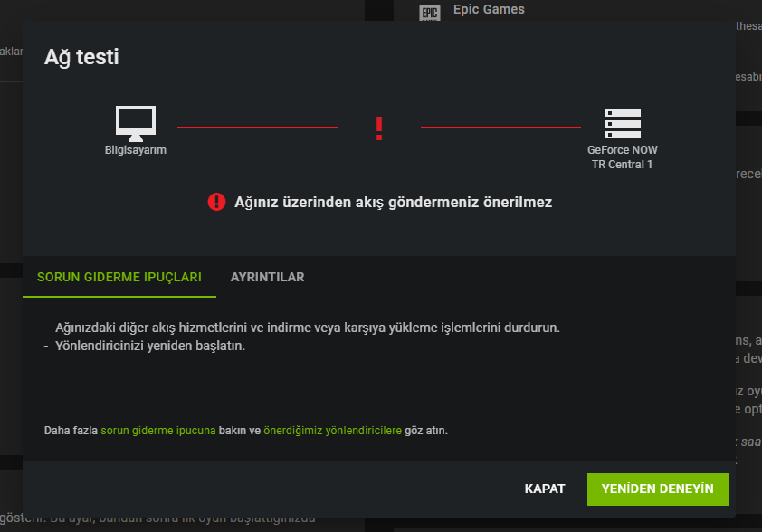Click the GeForce NOW server icon

622,124
